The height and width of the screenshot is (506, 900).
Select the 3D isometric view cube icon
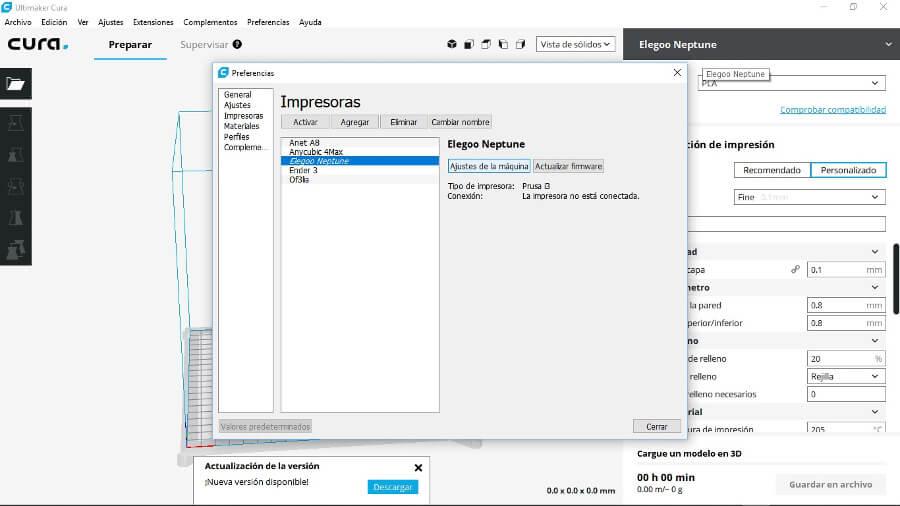coord(452,44)
